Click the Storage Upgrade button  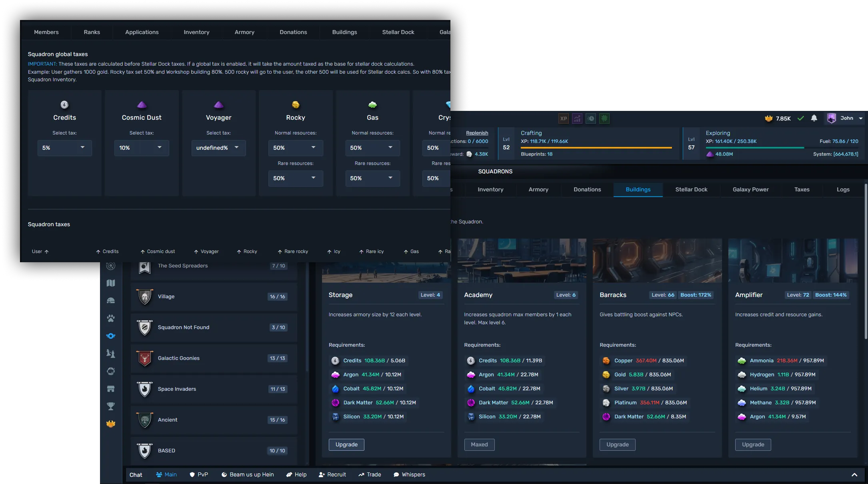[x=346, y=445]
